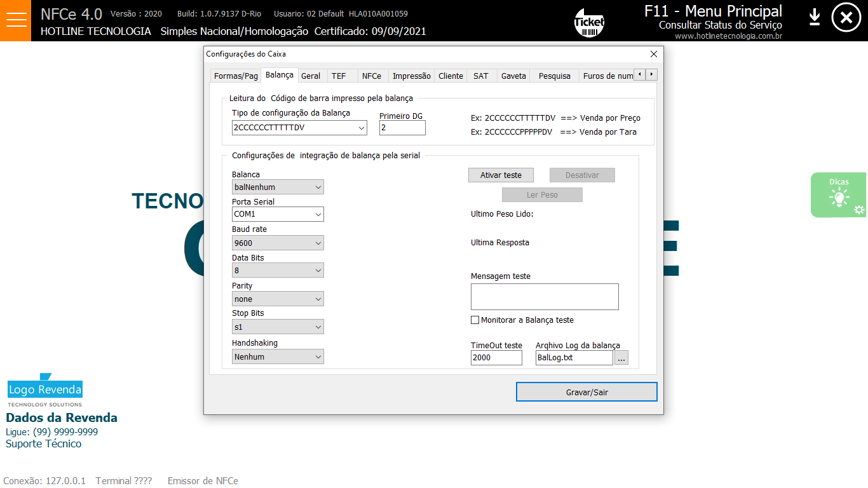
Task: Click the download arrow icon
Action: point(815,18)
